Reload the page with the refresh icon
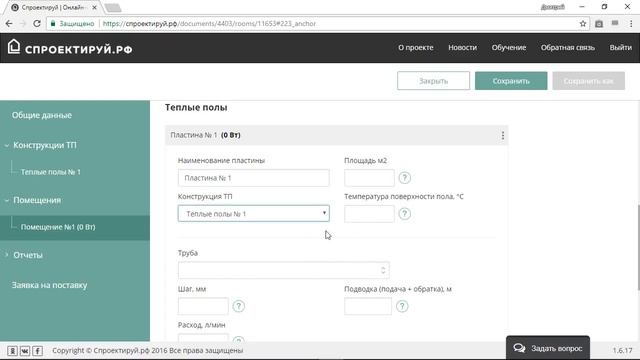 click(37, 24)
